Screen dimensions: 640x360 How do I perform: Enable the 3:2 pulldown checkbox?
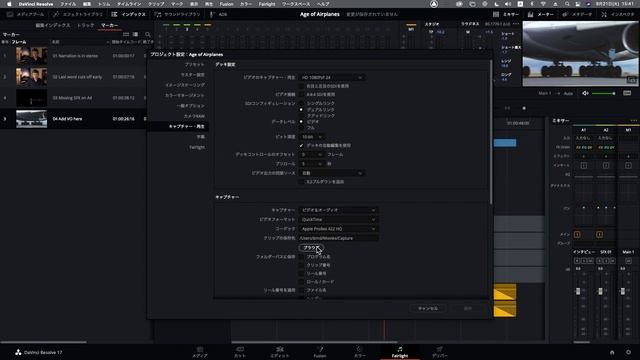pyautogui.click(x=301, y=182)
